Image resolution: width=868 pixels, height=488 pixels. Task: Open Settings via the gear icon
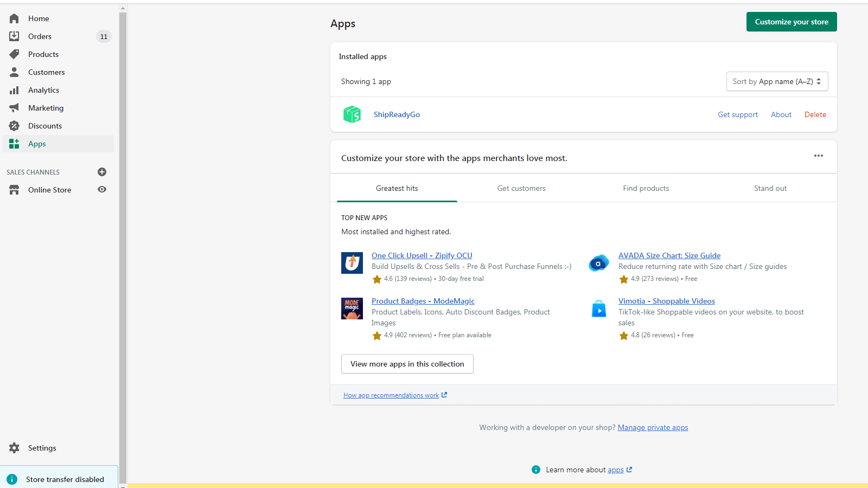click(x=14, y=447)
